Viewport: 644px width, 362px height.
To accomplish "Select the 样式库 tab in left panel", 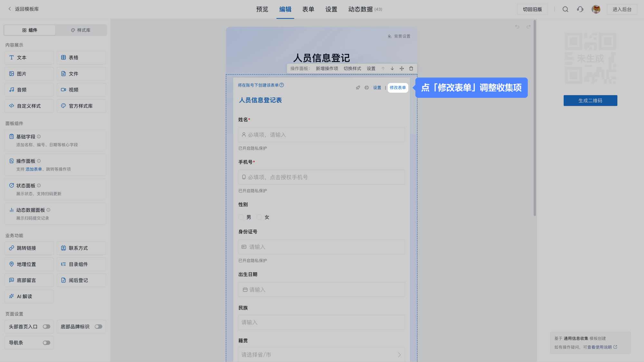I will coord(81,30).
